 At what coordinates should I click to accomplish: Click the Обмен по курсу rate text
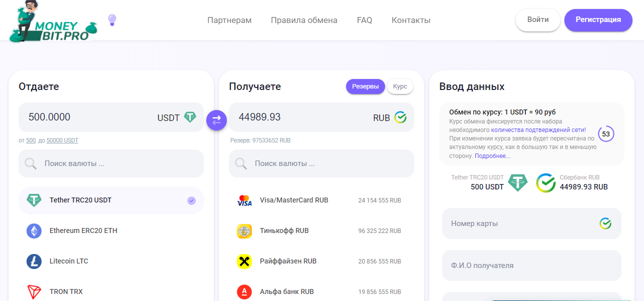(x=502, y=112)
